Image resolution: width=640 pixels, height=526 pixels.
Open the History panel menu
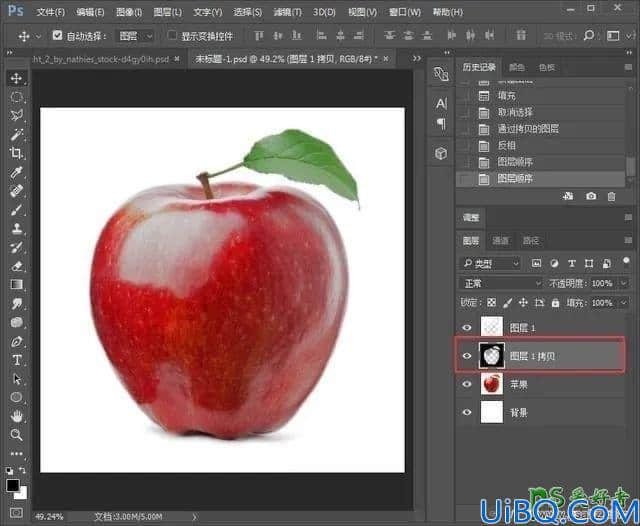click(628, 67)
